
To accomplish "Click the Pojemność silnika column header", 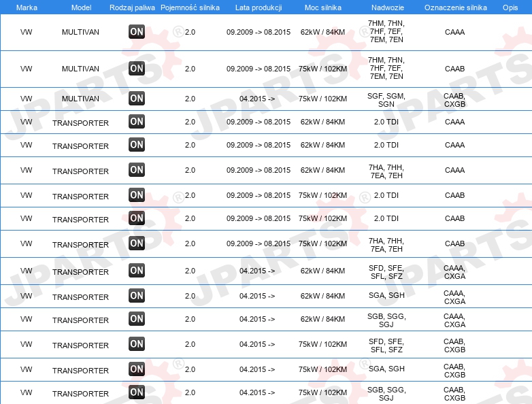I will (x=190, y=7).
